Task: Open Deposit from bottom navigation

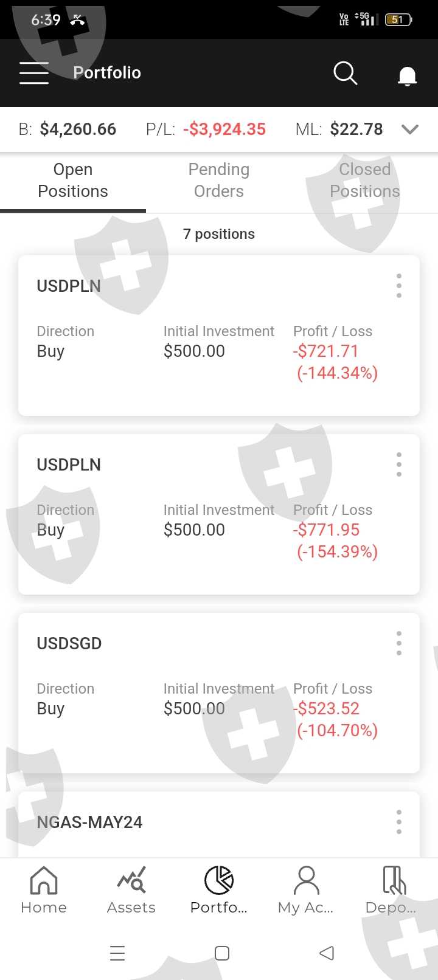Action: (x=393, y=890)
